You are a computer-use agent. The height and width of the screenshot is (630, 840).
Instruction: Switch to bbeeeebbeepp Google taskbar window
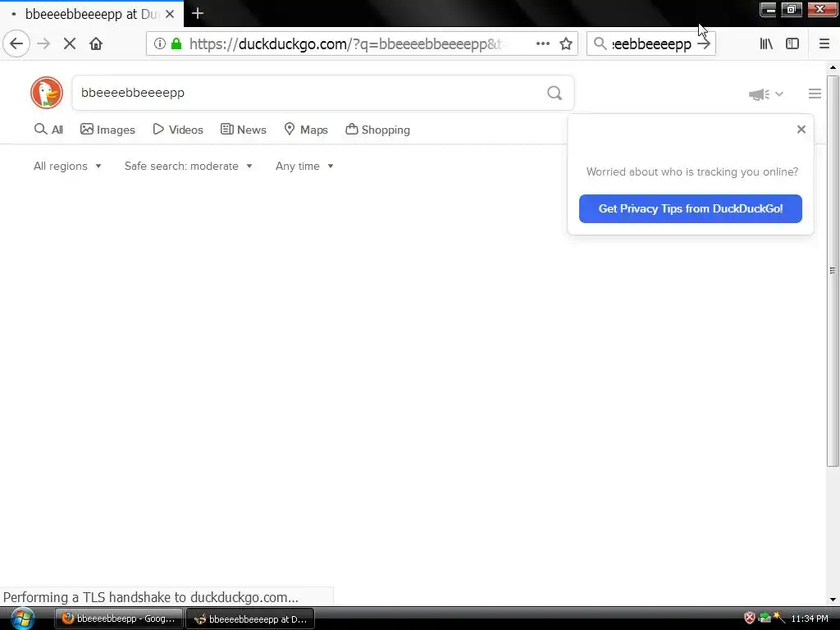tap(118, 619)
